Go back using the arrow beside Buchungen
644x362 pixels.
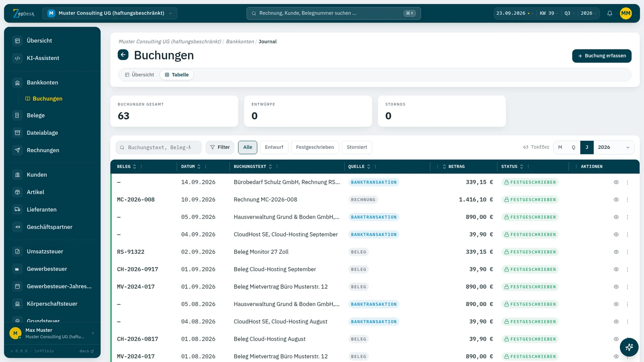coord(123,55)
